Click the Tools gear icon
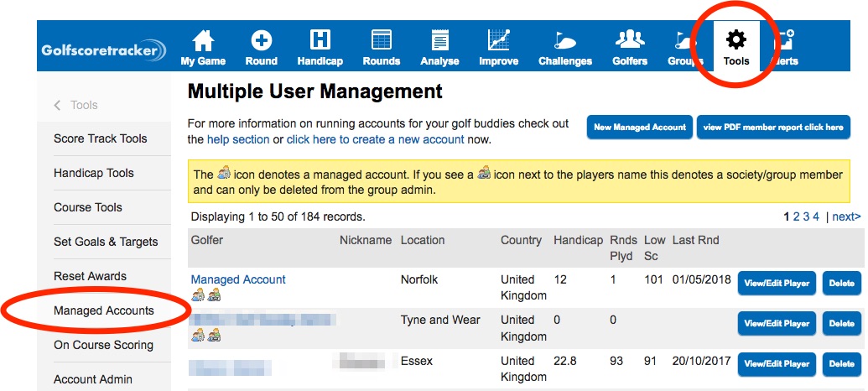This screenshot has width=868, height=391. [x=735, y=40]
